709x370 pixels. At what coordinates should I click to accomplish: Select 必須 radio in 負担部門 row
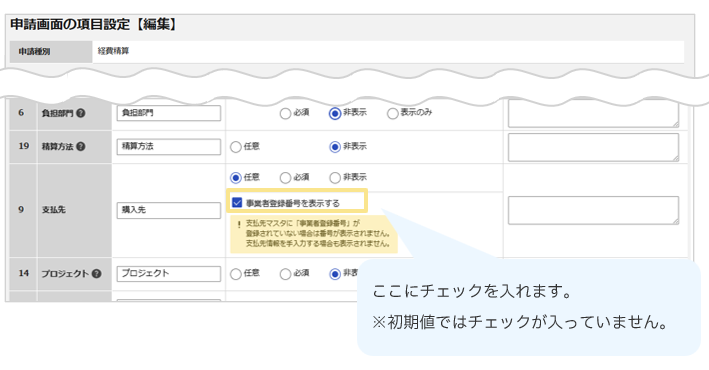pyautogui.click(x=285, y=114)
